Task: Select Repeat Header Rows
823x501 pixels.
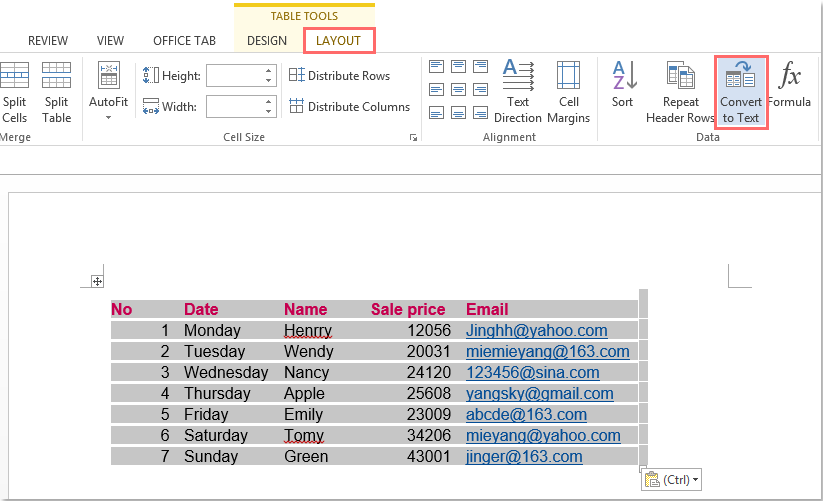Action: point(680,92)
